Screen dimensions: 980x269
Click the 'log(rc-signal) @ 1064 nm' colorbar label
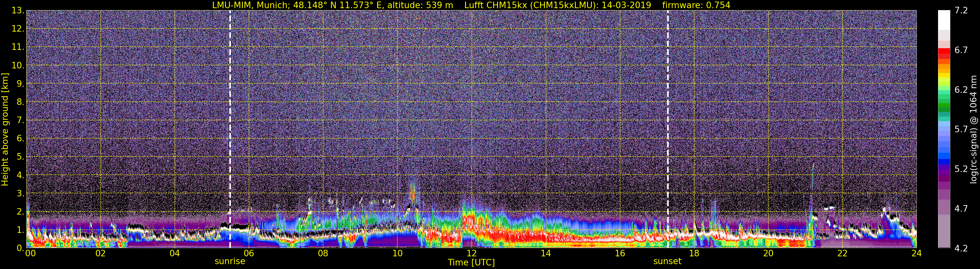973,129
